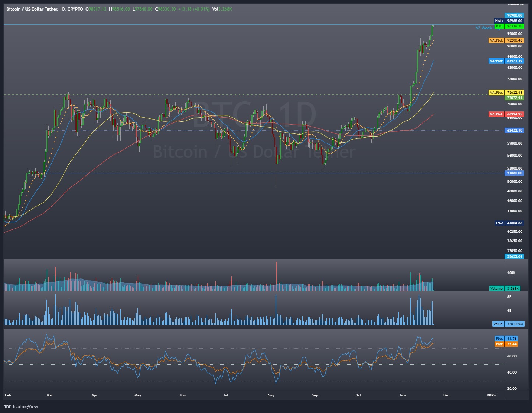532x413 pixels.
Task: Click the 59000.00 price axis tick
Action: [515, 143]
